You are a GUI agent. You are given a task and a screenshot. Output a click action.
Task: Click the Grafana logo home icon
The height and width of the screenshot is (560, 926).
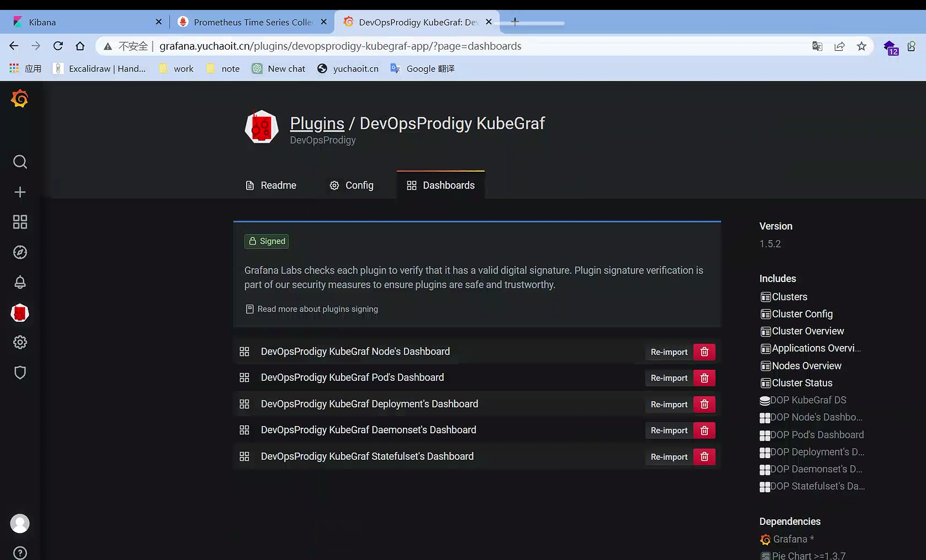(x=19, y=98)
